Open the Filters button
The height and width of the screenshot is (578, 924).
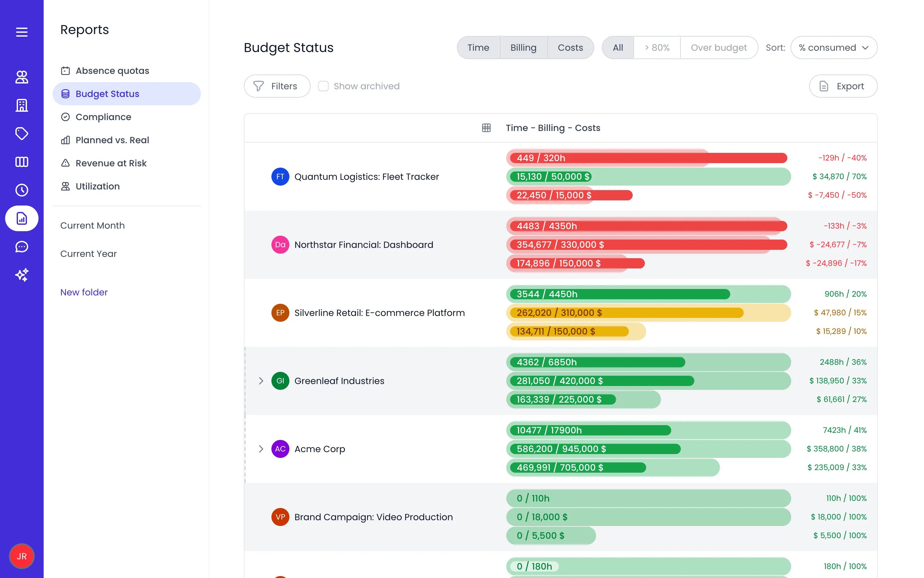277,86
